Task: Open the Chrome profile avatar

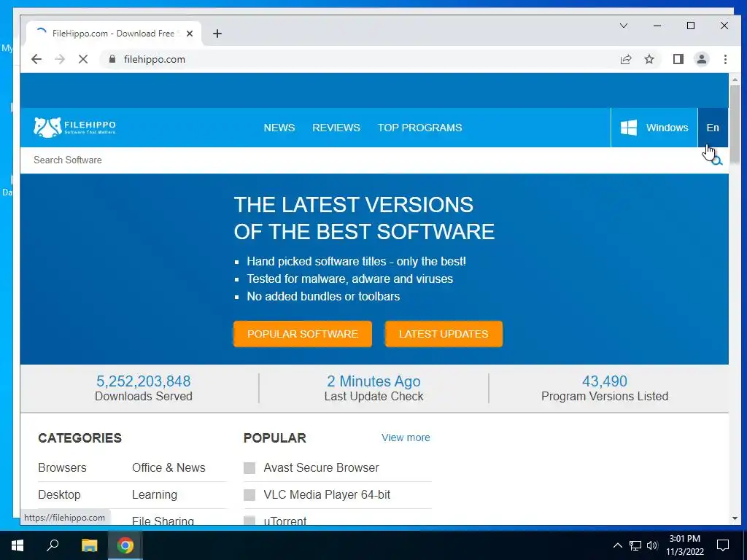Action: (702, 59)
